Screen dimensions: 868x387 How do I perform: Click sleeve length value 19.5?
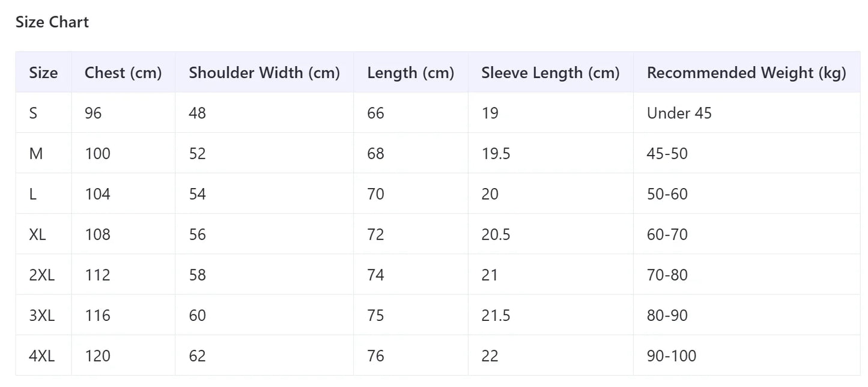click(x=496, y=153)
